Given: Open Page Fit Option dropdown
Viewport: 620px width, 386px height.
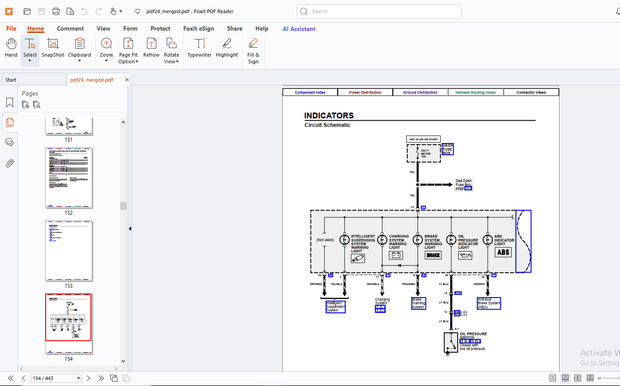Looking at the screenshot, I should point(128,51).
